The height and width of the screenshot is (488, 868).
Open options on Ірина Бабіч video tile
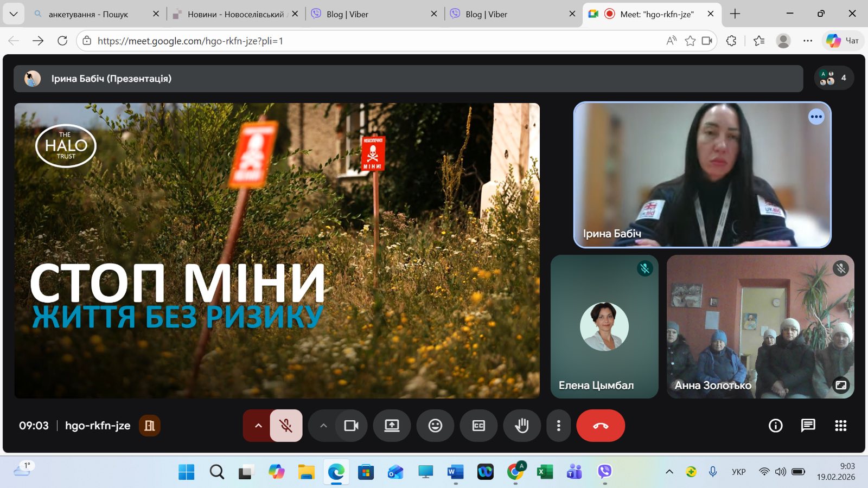(816, 117)
